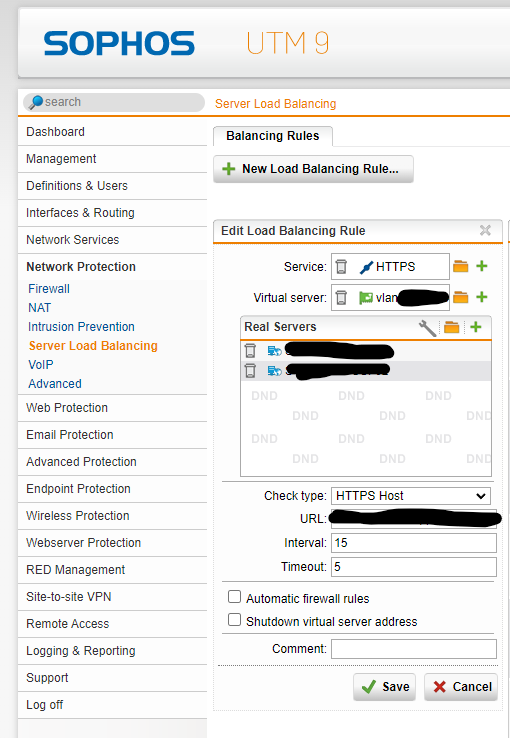Add real server with green plus
510x738 pixels.
[x=476, y=327]
